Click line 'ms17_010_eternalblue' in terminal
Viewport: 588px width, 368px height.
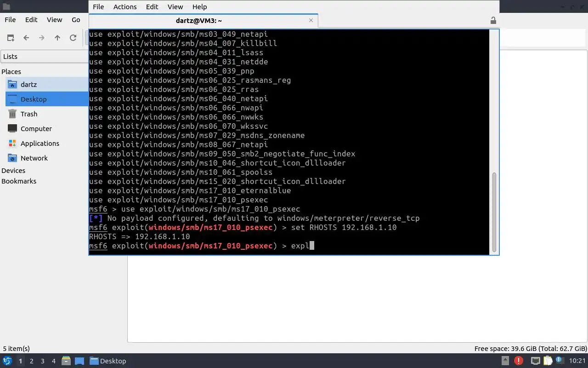click(x=190, y=190)
